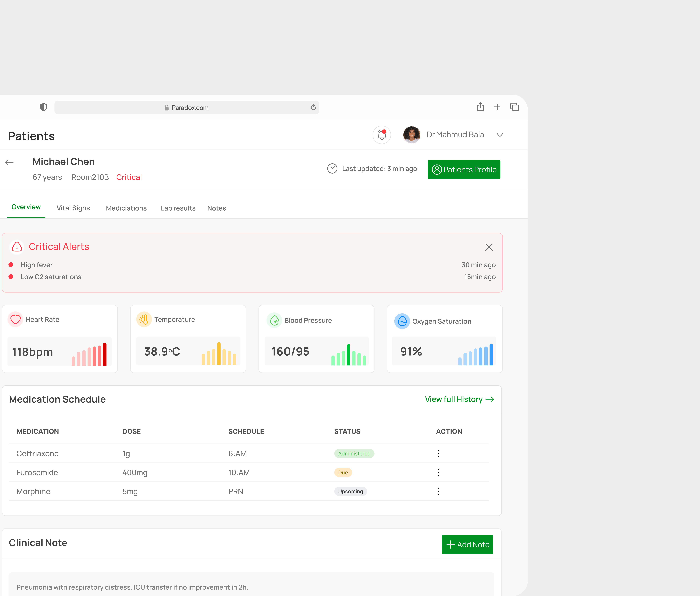
Task: Open action menu for Ceftriaxone row
Action: point(438,453)
